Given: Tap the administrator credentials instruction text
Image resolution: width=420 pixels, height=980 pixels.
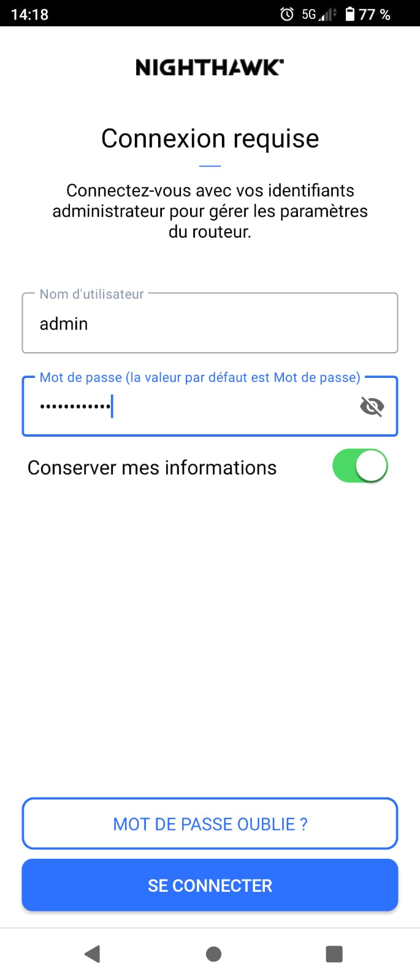Looking at the screenshot, I should [x=210, y=211].
